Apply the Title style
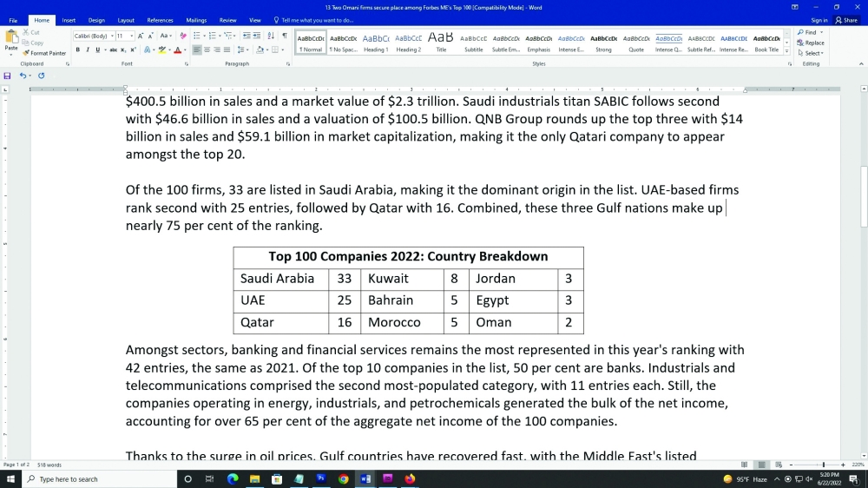Viewport: 868px width, 488px height. 441,42
